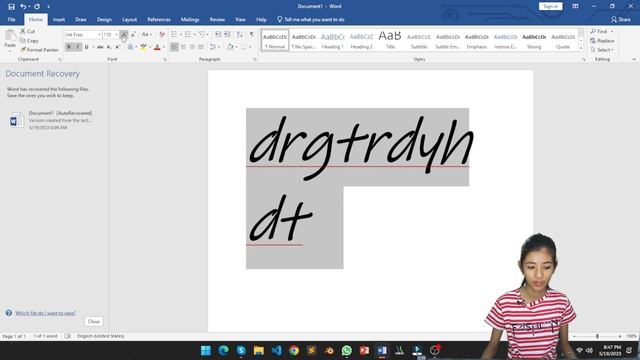640x360 pixels.
Task: Shrink the font size
Action: click(133, 35)
